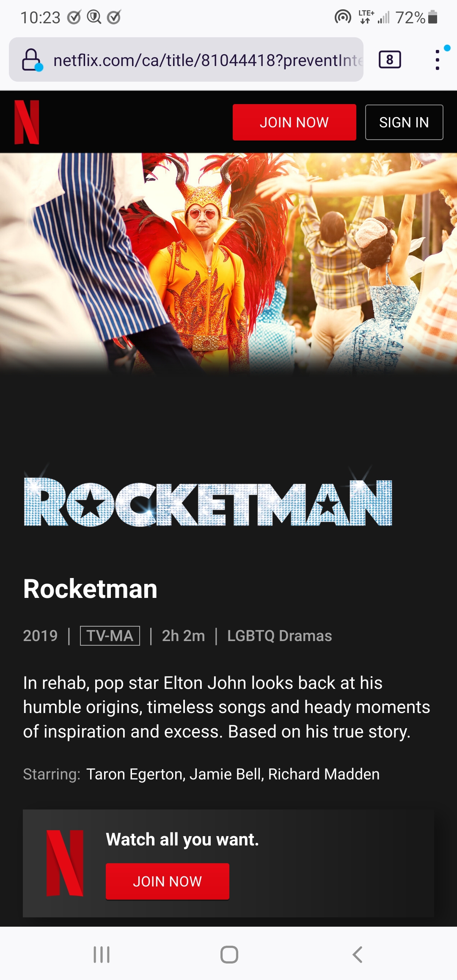
Task: Tap the Netflix N logo in banner
Action: (x=65, y=863)
